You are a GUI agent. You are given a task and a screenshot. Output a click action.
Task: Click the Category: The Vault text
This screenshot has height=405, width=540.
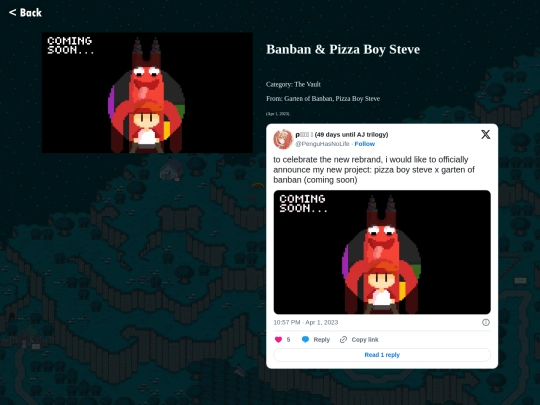coord(293,84)
